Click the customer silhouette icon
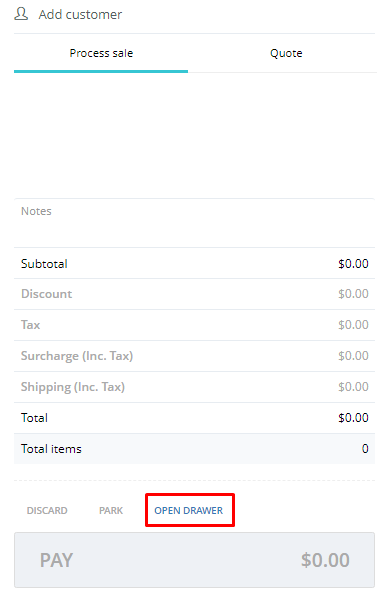Viewport: 390px width, 595px height. coord(21,14)
